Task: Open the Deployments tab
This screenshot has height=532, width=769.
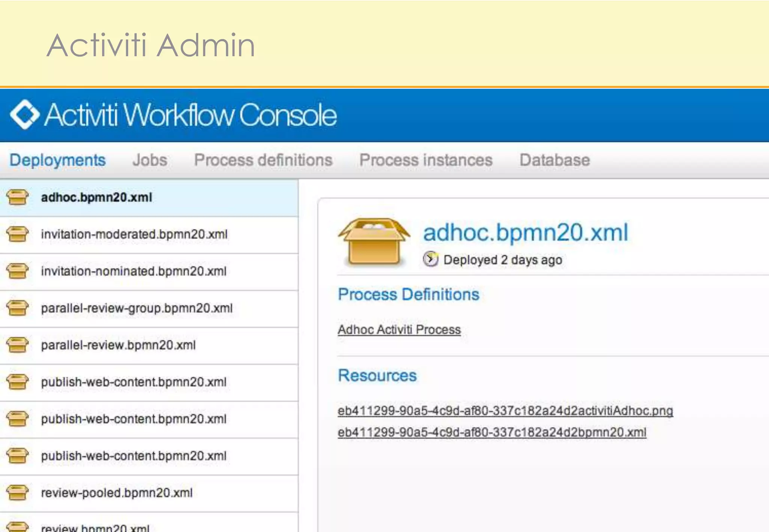Action: [x=57, y=160]
